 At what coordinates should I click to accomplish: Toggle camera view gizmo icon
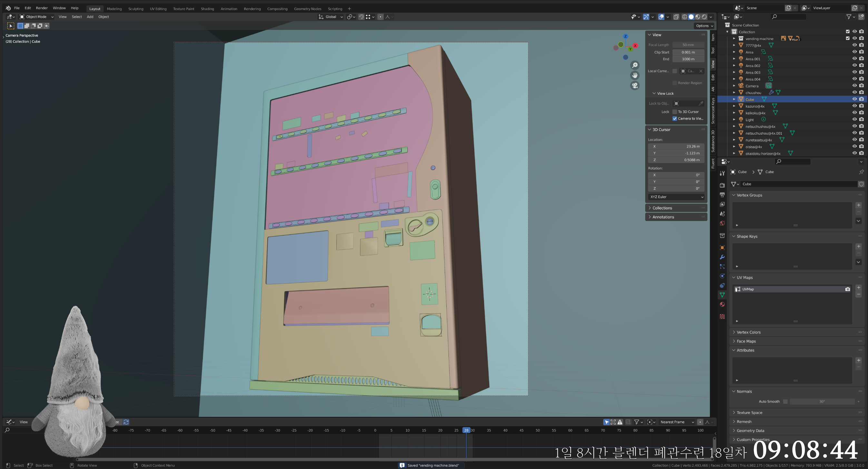click(x=635, y=85)
